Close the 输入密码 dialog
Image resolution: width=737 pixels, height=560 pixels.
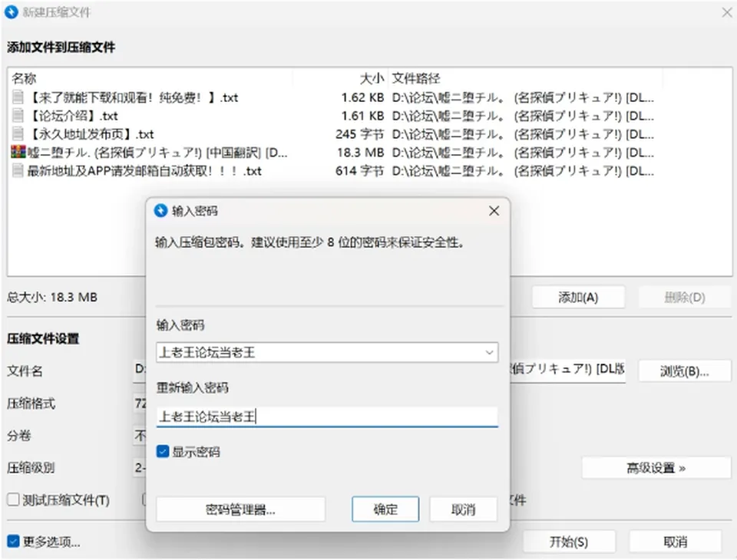tap(494, 211)
